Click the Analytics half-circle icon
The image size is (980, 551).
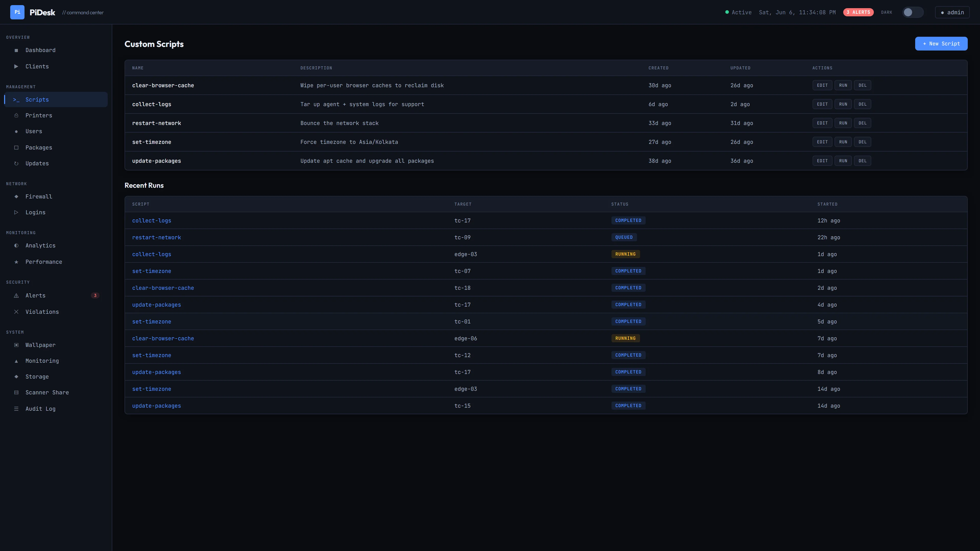(x=16, y=246)
